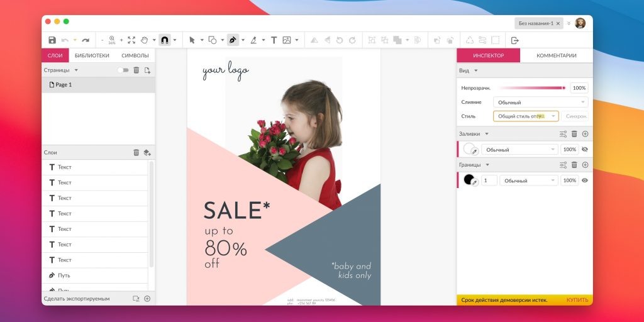Select Page 1 in pages list
The height and width of the screenshot is (322, 644).
(98, 85)
